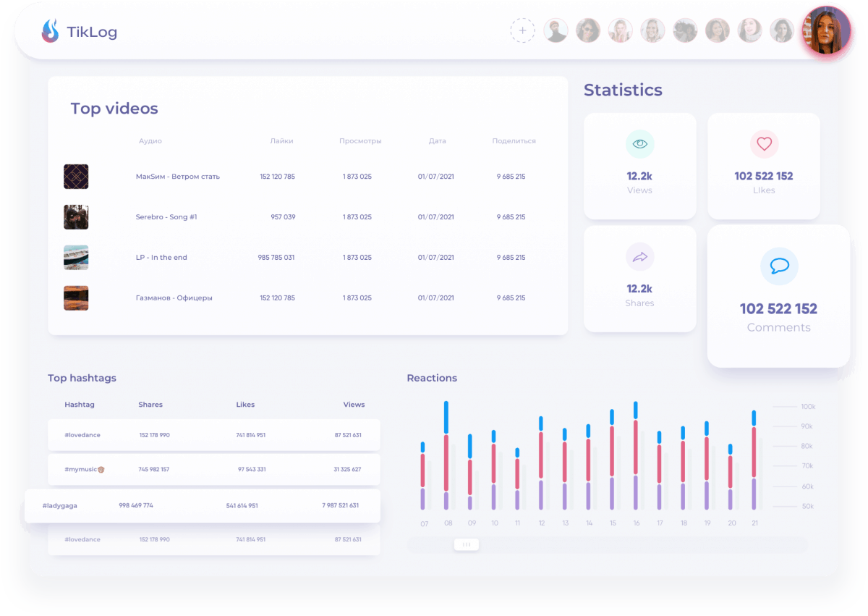Click the Газманов - Офицеры title

[x=174, y=298]
